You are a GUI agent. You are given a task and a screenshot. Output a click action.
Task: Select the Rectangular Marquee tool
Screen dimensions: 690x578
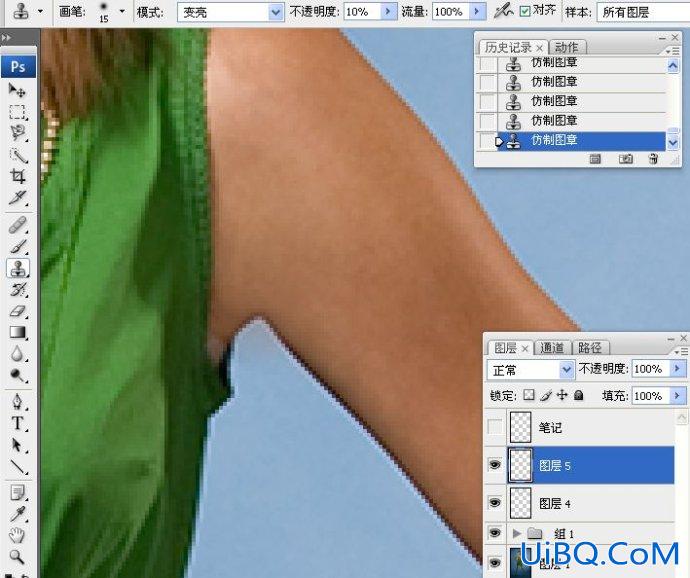(x=17, y=112)
